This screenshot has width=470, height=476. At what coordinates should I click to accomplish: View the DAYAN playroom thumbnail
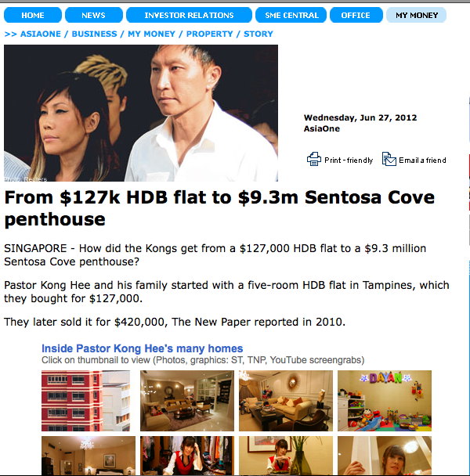click(385, 401)
